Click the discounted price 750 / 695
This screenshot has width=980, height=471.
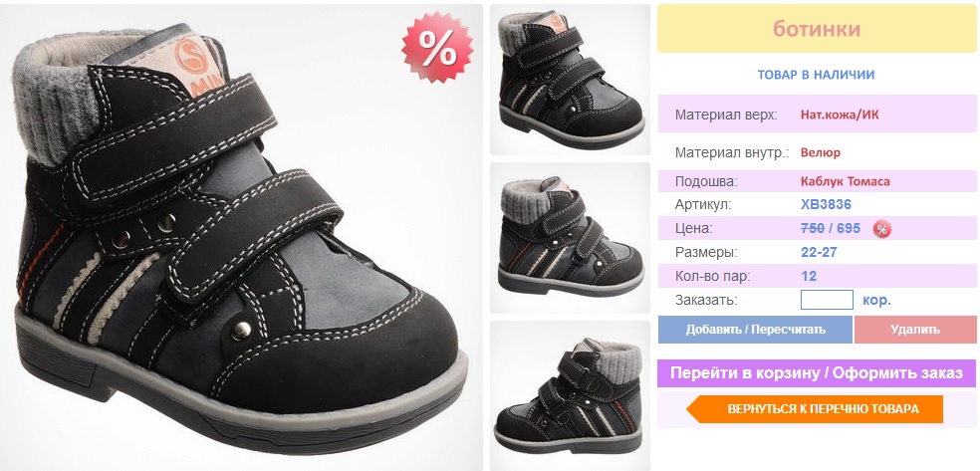[x=830, y=228]
